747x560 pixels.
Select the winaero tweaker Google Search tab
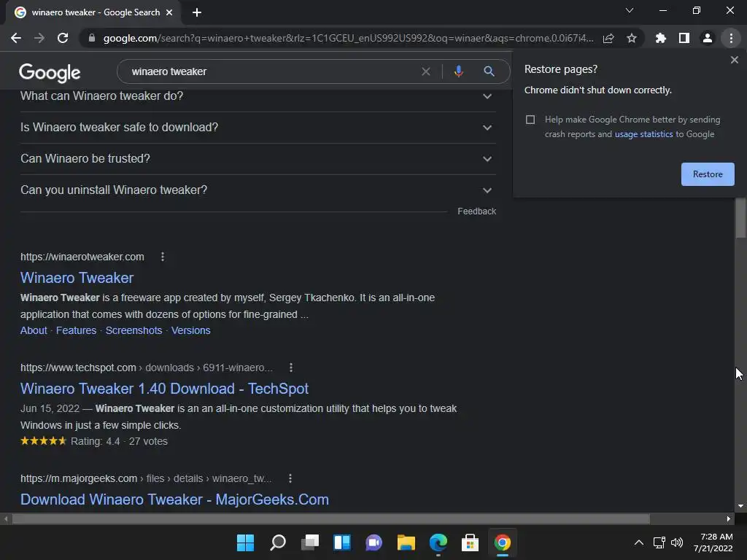93,12
